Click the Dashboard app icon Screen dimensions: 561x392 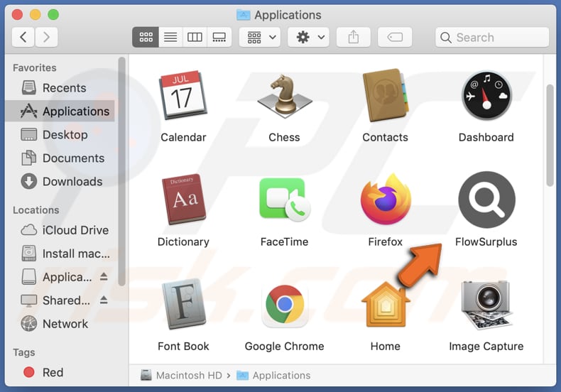point(486,95)
